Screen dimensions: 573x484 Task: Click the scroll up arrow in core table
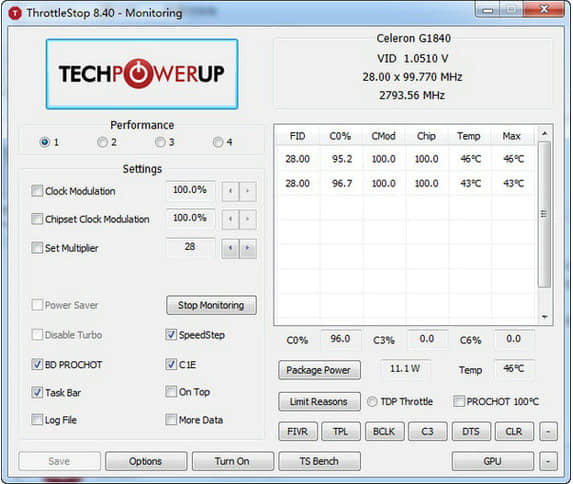(x=544, y=134)
